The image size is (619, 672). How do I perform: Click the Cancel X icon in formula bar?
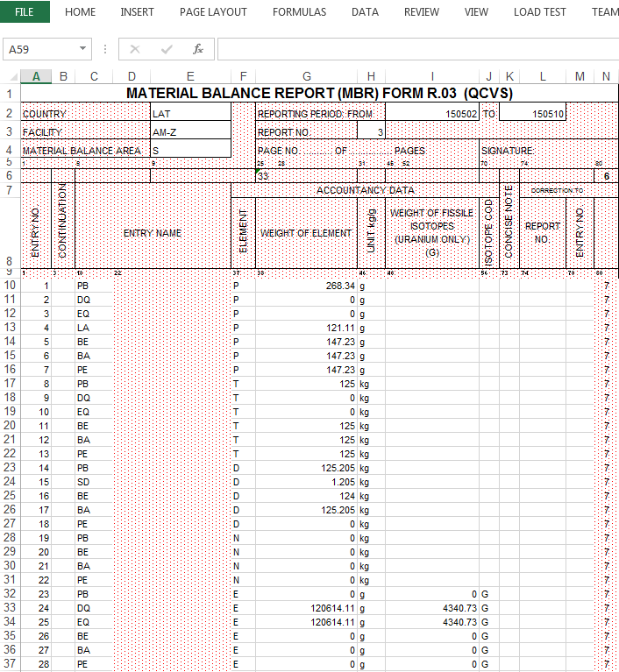click(x=135, y=50)
